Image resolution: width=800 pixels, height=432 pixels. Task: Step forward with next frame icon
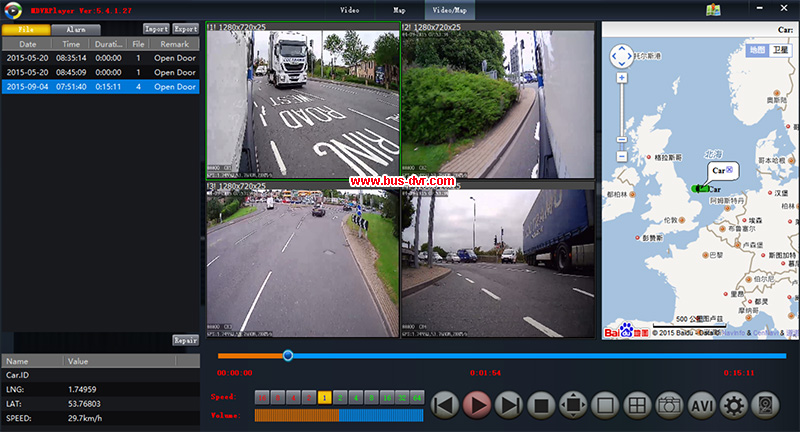[510, 405]
